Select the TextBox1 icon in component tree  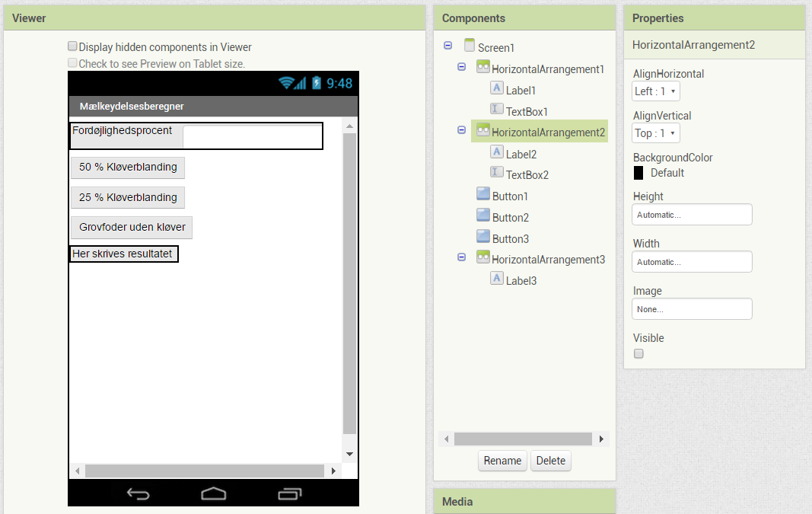click(497, 110)
